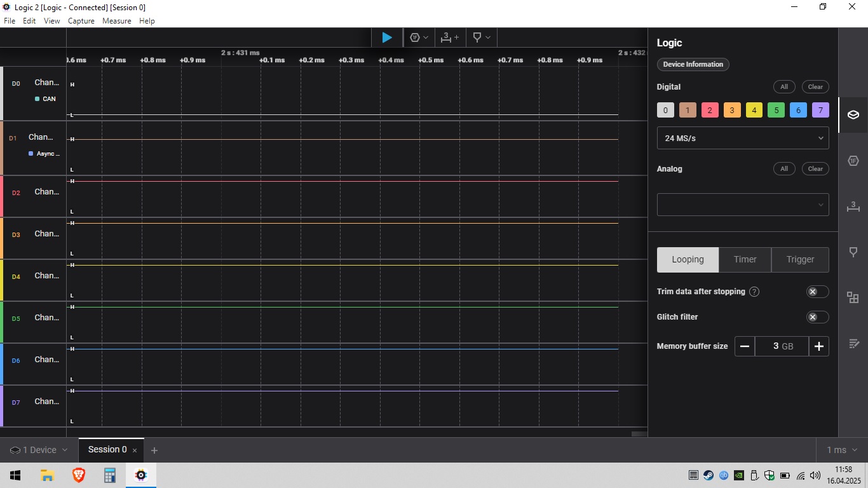The image size is (868, 488).
Task: Expand the 1 Device selector
Action: pyautogui.click(x=38, y=450)
